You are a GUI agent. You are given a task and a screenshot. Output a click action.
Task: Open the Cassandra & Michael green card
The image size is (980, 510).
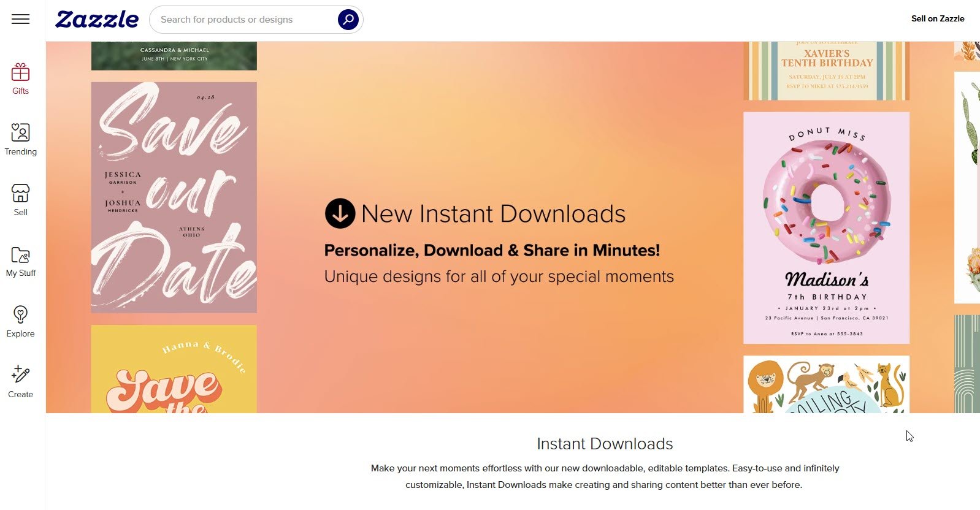click(174, 55)
